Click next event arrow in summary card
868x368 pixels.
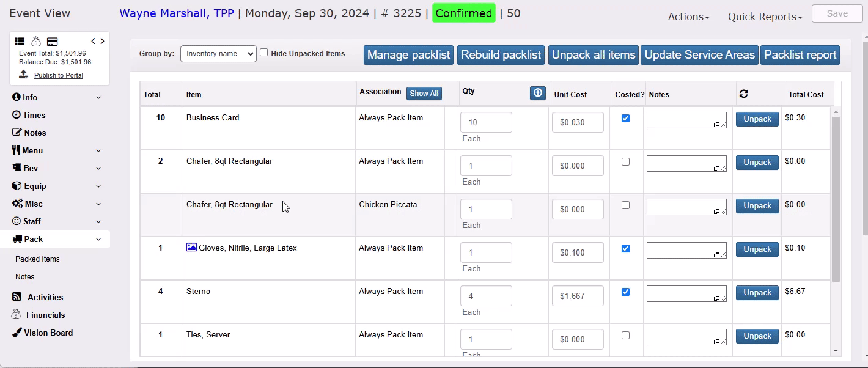[102, 41]
